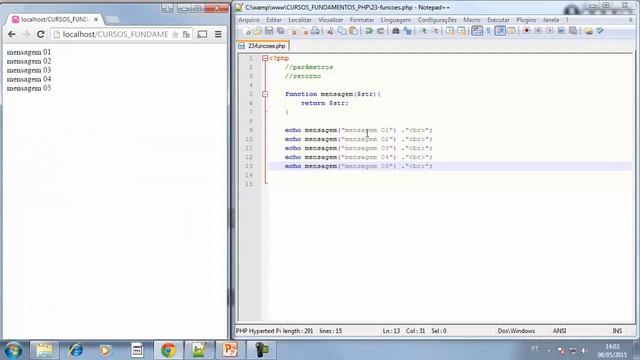640x360 pixels.
Task: Toggle show all characters pilcrow icon
Action: pos(488,31)
